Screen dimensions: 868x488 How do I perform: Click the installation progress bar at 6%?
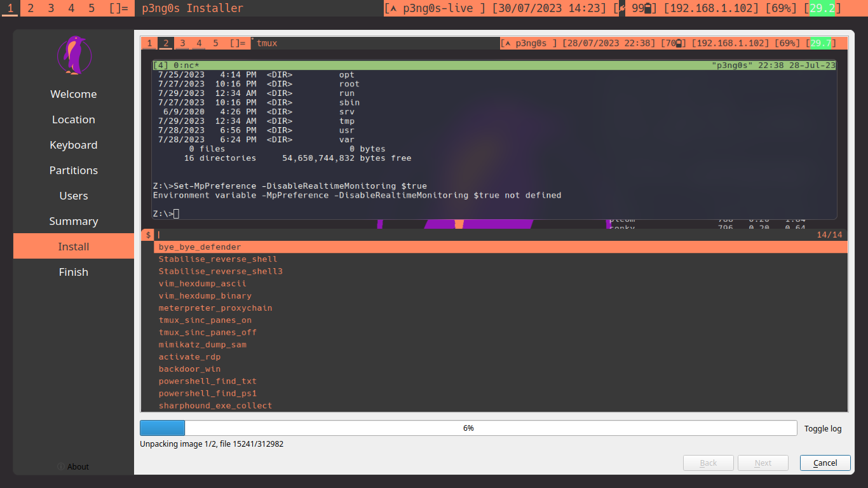point(468,428)
